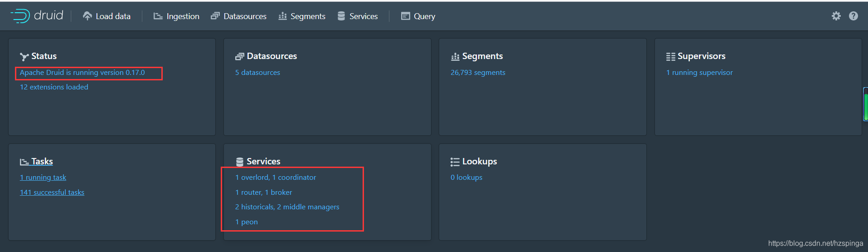
Task: Click the Status card heading
Action: (x=44, y=56)
